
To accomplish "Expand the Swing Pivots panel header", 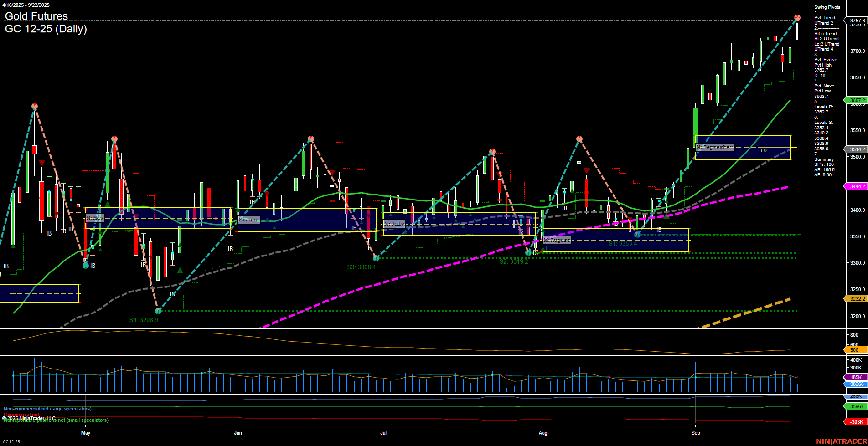I will (x=827, y=7).
